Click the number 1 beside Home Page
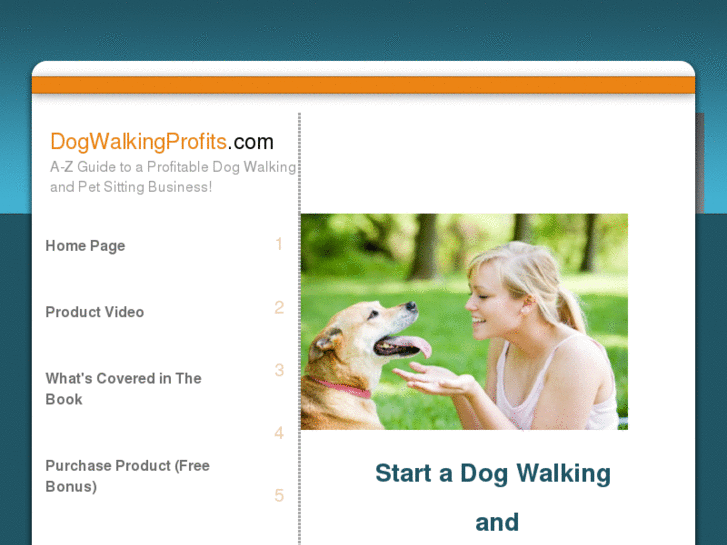 279,244
